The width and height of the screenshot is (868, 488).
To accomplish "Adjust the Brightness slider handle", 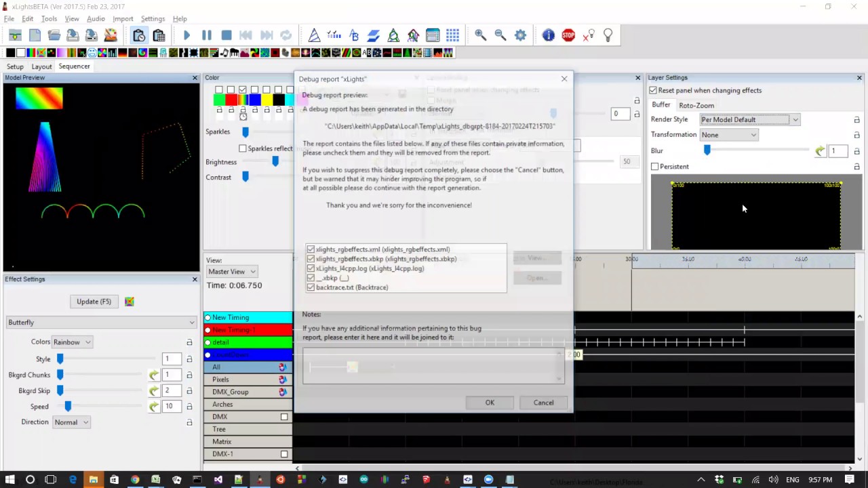I will click(275, 162).
